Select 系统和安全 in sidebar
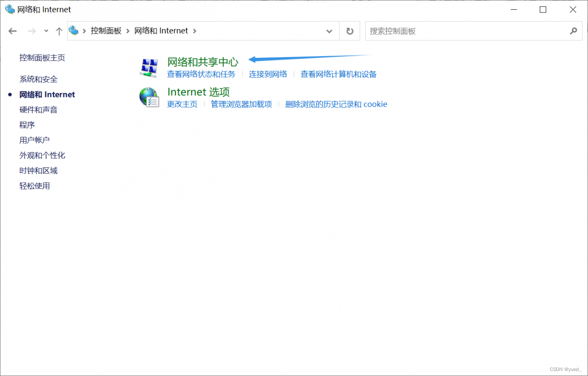Viewport: 588px width, 376px height. 39,79
